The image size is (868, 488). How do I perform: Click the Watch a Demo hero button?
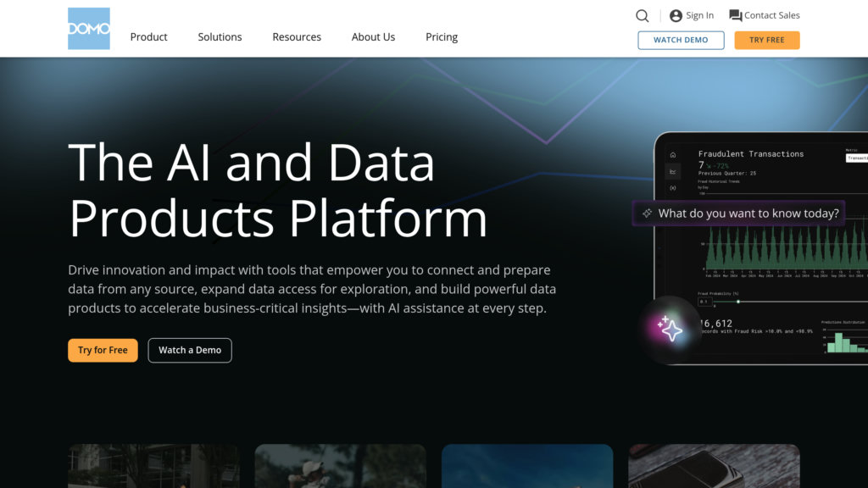click(190, 350)
